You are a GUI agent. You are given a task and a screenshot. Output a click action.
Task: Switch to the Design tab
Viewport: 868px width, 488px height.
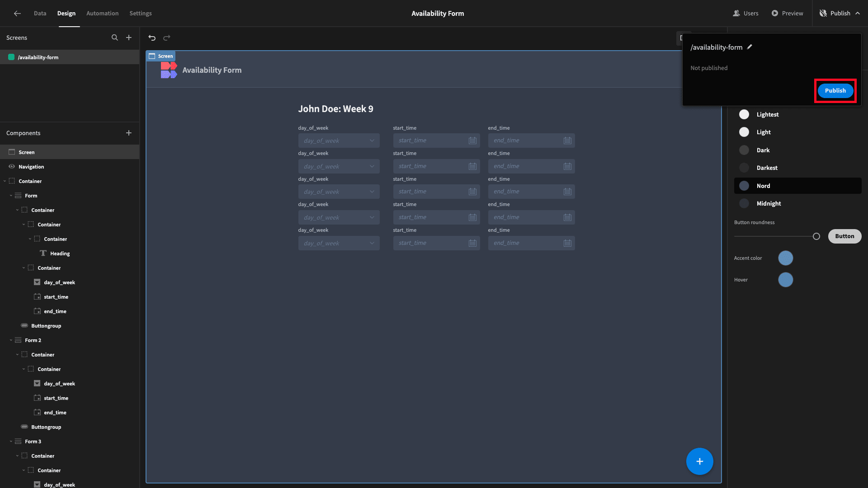(x=66, y=14)
